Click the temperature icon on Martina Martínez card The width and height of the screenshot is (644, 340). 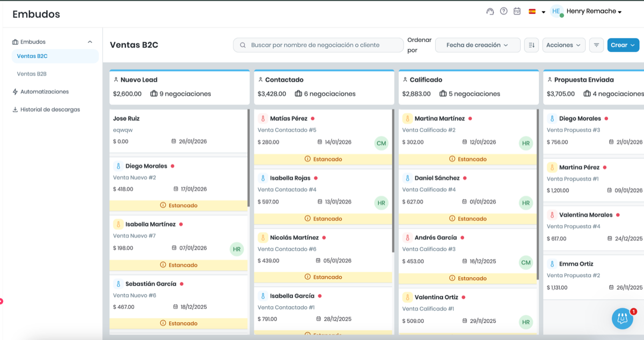[x=407, y=118]
